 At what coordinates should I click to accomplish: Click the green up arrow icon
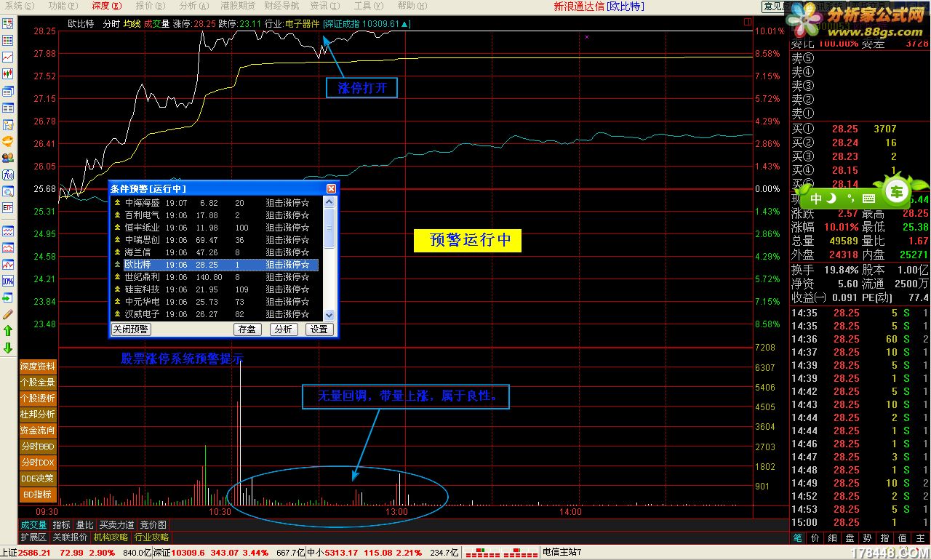[x=8, y=331]
